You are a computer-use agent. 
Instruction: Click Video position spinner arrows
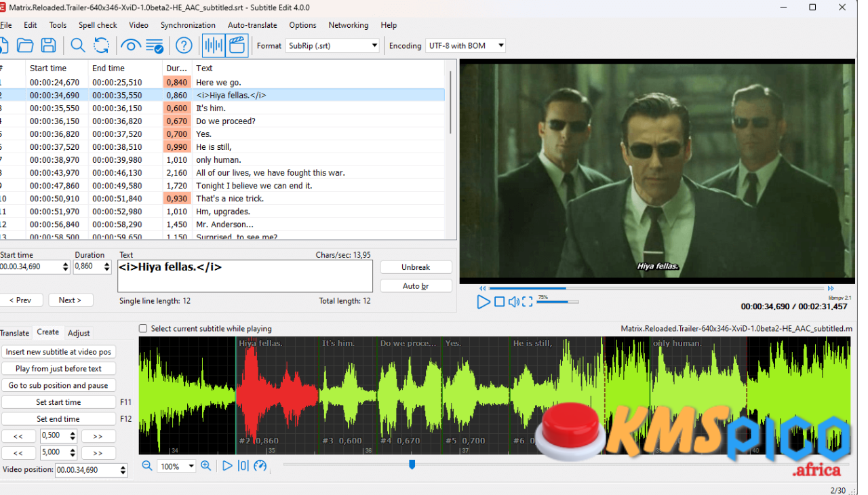pos(123,470)
